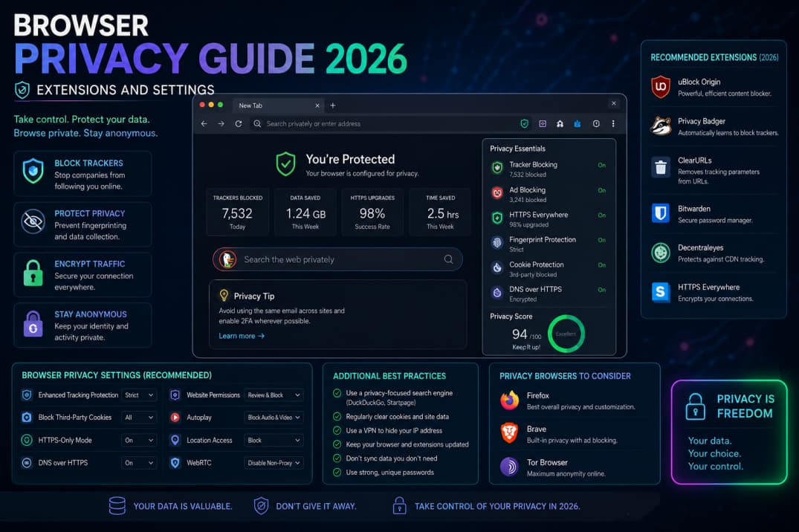The width and height of the screenshot is (799, 532).
Task: Click Take Control of Your Privacy footer text
Action: (x=496, y=506)
